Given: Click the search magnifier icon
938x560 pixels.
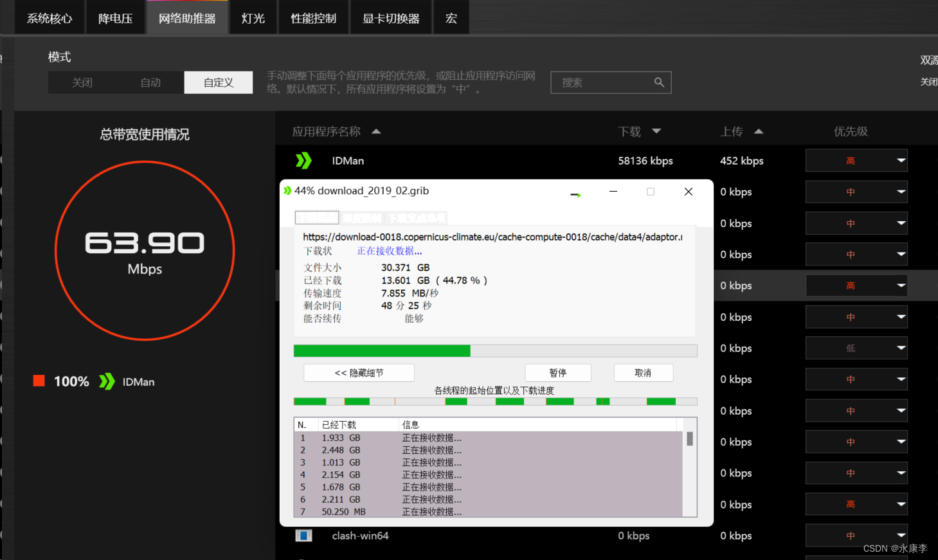Looking at the screenshot, I should coord(659,82).
